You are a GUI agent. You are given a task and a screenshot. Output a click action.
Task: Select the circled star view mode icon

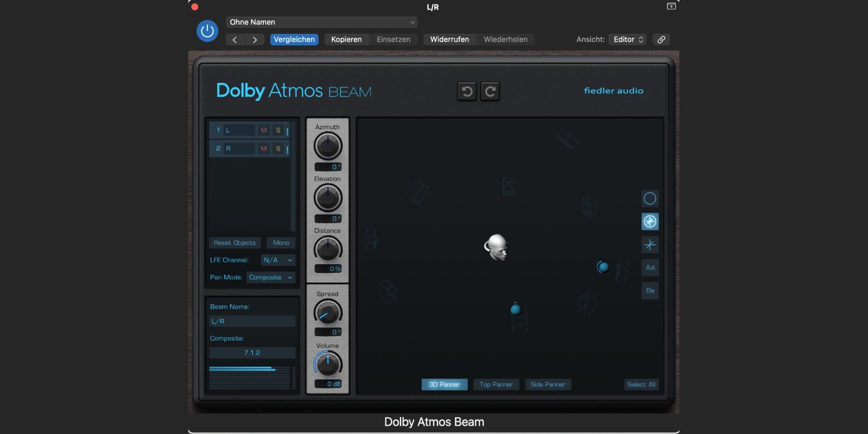(650, 221)
